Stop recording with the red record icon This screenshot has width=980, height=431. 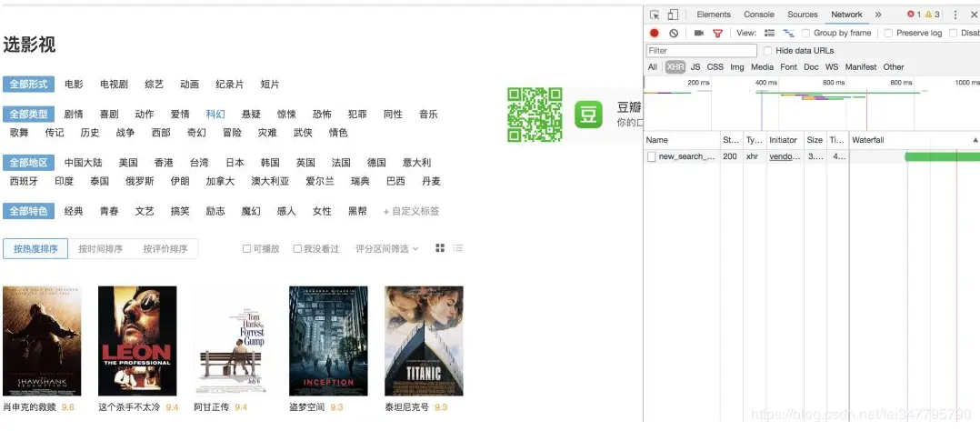click(x=655, y=33)
